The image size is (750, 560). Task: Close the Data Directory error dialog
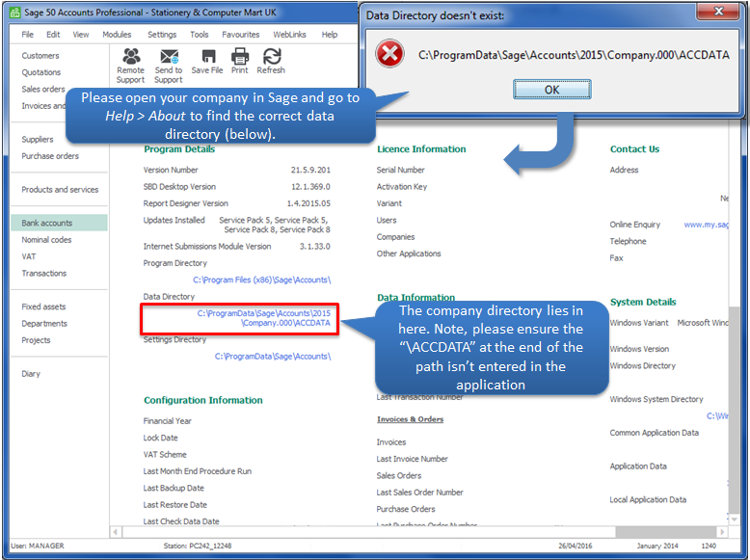point(718,11)
